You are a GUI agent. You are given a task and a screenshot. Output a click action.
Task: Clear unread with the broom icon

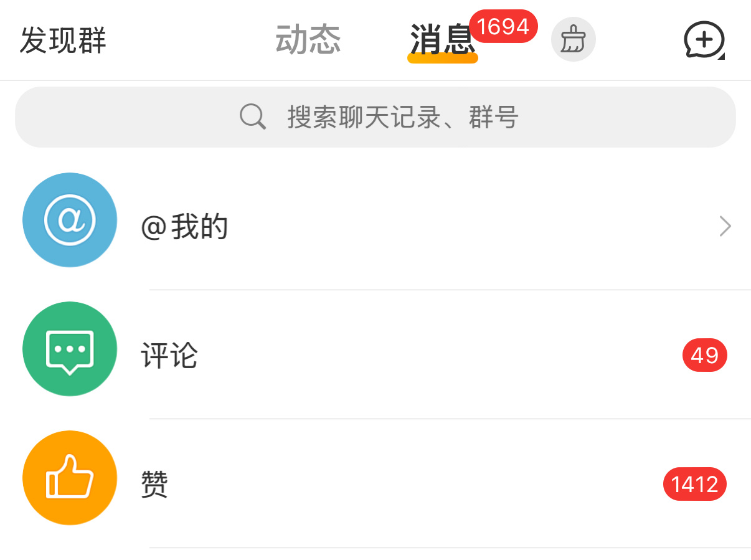(x=574, y=39)
